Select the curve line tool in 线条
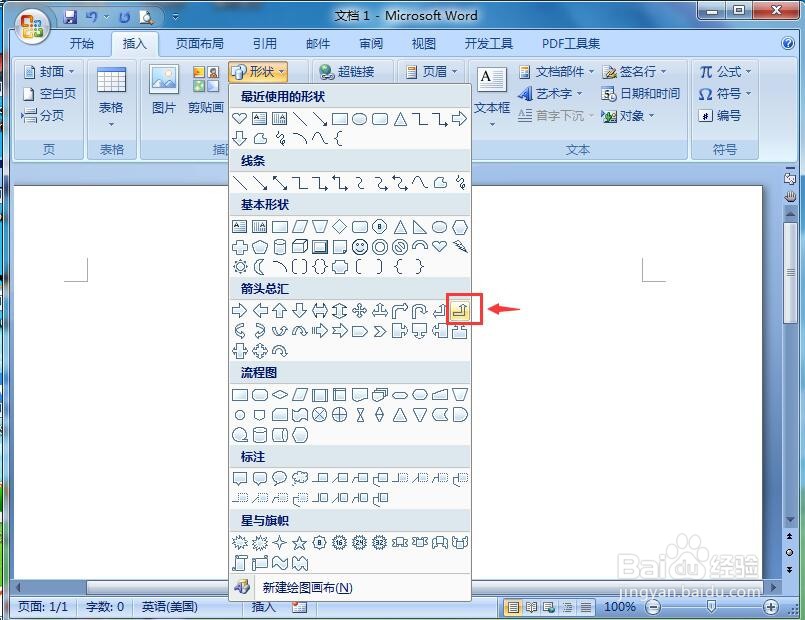Image resolution: width=805 pixels, height=620 pixels. [x=420, y=183]
